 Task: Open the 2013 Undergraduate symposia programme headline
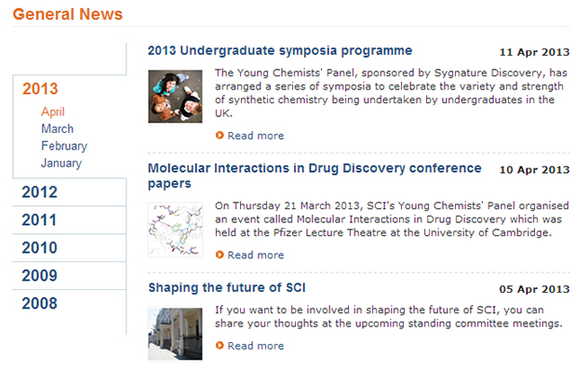pyautogui.click(x=280, y=50)
